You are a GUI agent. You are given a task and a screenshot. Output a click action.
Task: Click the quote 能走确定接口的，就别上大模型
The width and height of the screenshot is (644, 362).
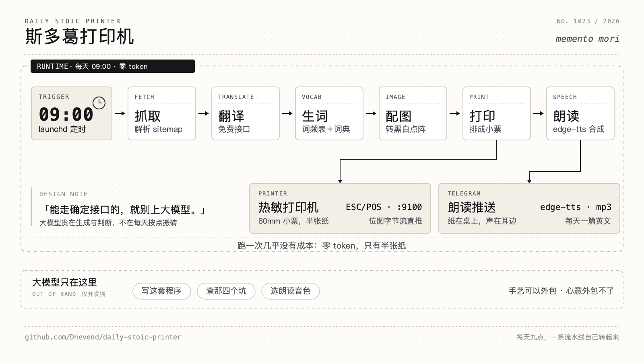(x=123, y=210)
